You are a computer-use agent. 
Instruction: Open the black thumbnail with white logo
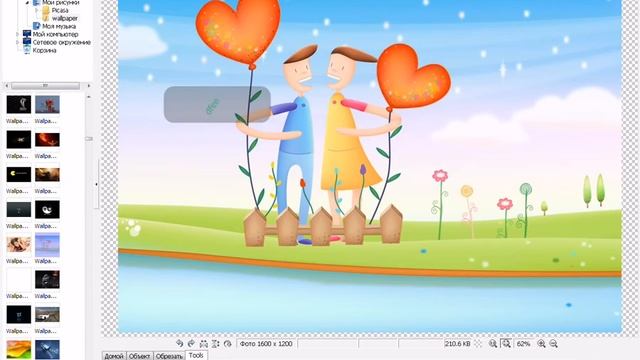click(47, 209)
